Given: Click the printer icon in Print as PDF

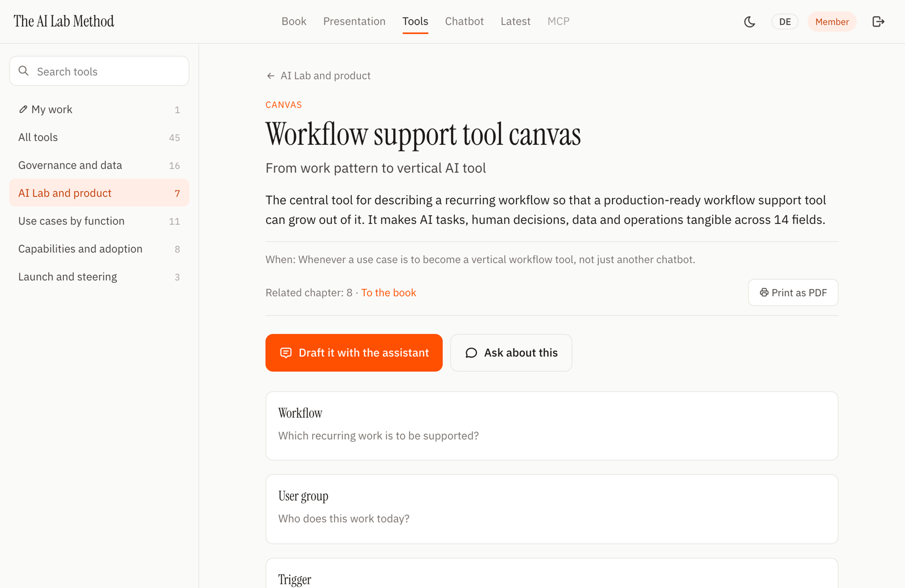Looking at the screenshot, I should [x=764, y=292].
